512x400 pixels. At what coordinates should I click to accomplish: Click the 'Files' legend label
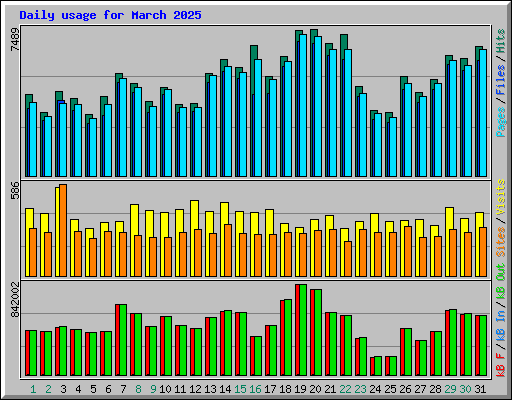pyautogui.click(x=501, y=80)
